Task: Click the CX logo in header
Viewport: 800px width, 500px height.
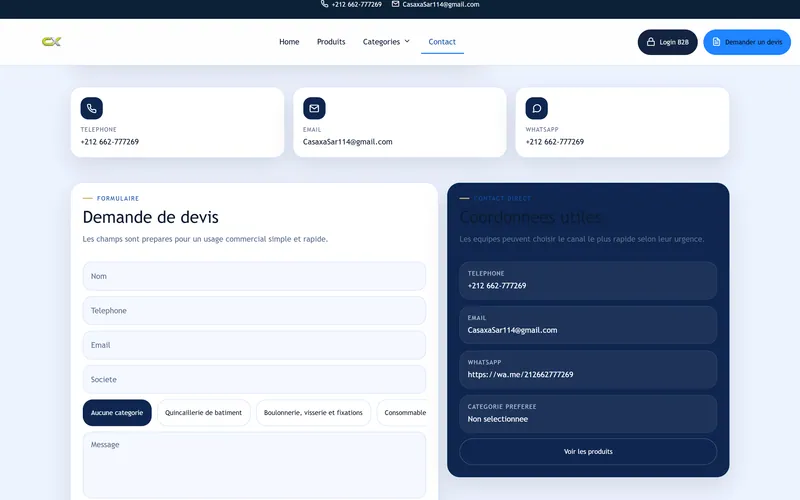Action: tap(52, 42)
